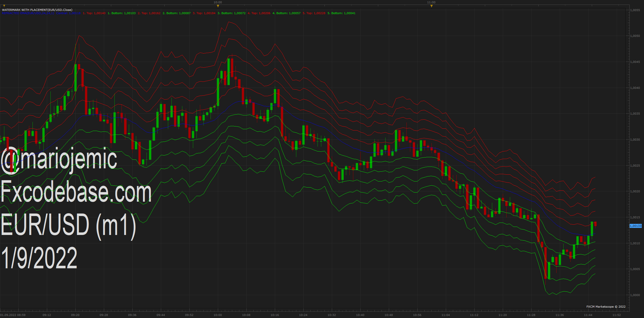This screenshot has height=318, width=644.
Task: Click the 1. Bottom: 1,00103 legend entry
Action: 122,13
